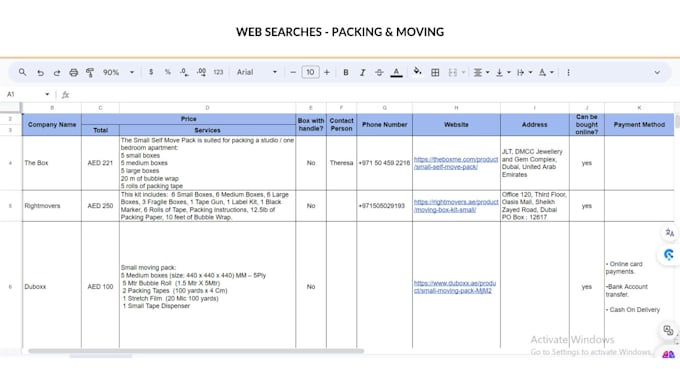
Task: Decrease decimal places
Action: [184, 72]
